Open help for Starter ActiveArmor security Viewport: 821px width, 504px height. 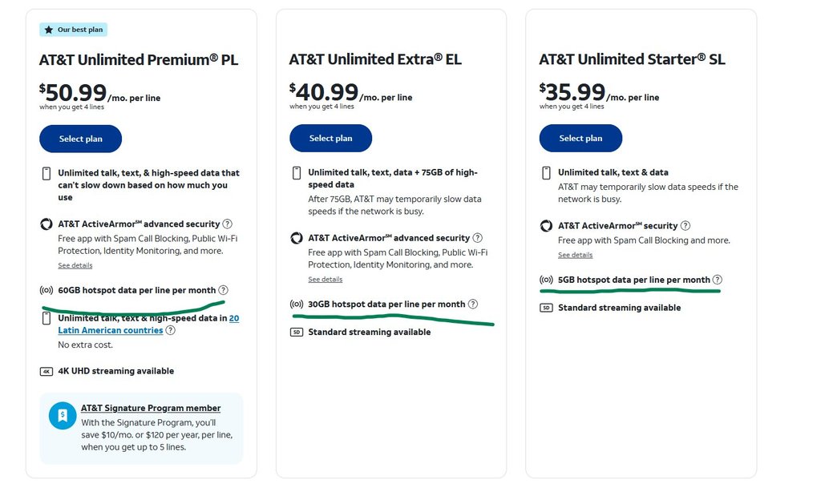[686, 226]
